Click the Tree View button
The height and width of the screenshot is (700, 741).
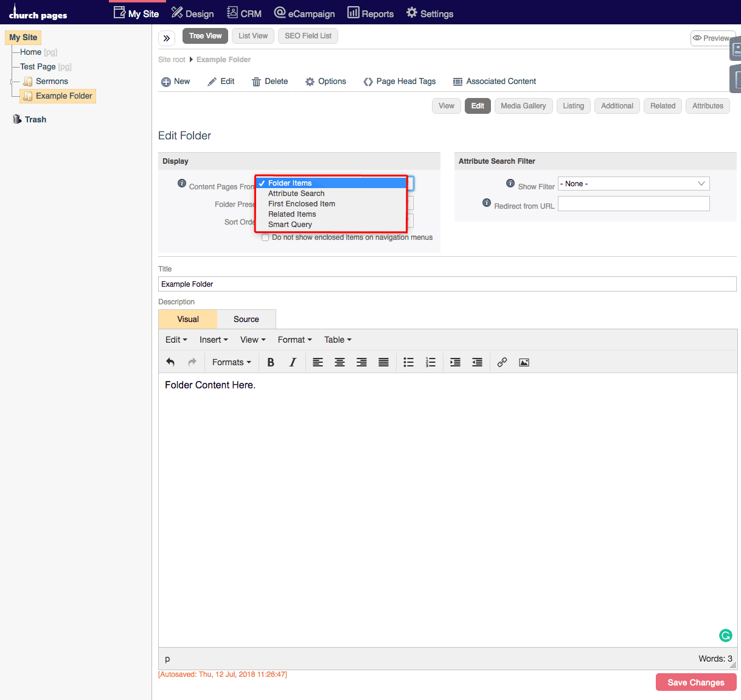205,36
